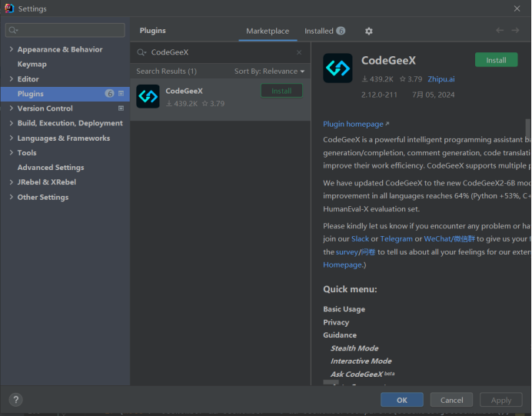This screenshot has height=416, width=532.
Task: Jump to Interactive Mode entry
Action: 361,361
